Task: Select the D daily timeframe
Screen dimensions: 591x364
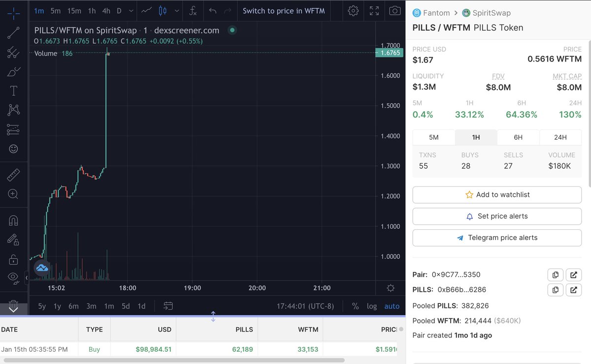Action: click(x=119, y=10)
